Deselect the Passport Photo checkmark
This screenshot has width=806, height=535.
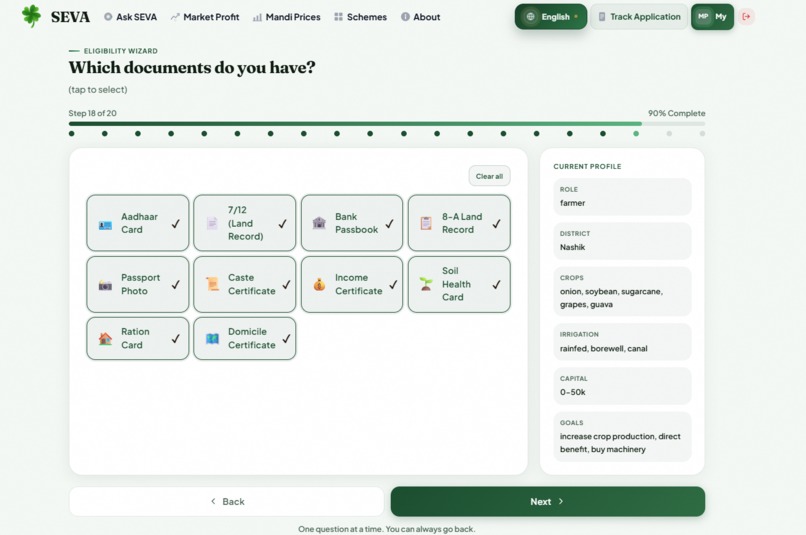[x=176, y=284]
